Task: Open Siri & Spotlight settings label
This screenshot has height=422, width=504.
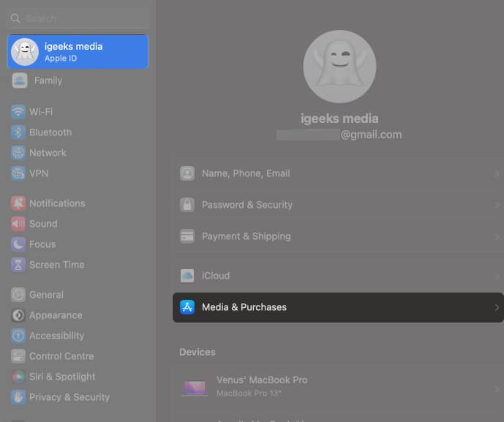Action: click(62, 377)
